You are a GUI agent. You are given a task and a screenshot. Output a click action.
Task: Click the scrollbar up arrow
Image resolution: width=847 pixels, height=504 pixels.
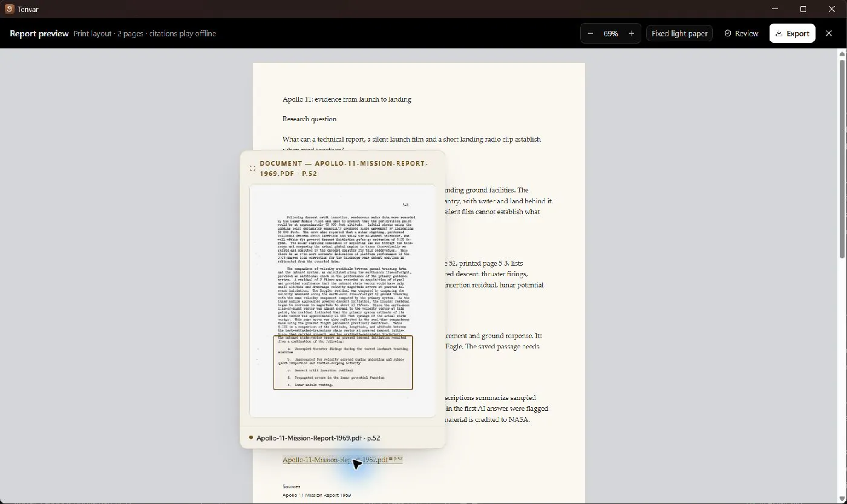842,54
